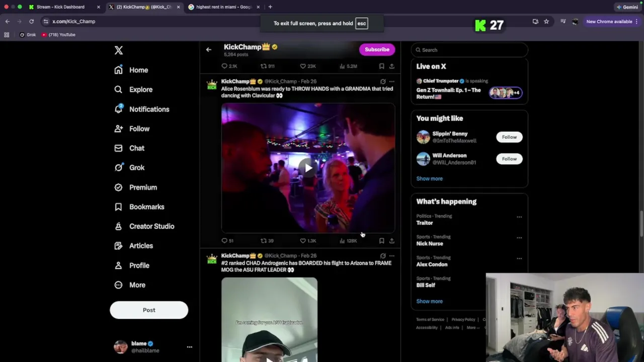Follow Will Anderson

[509, 159]
